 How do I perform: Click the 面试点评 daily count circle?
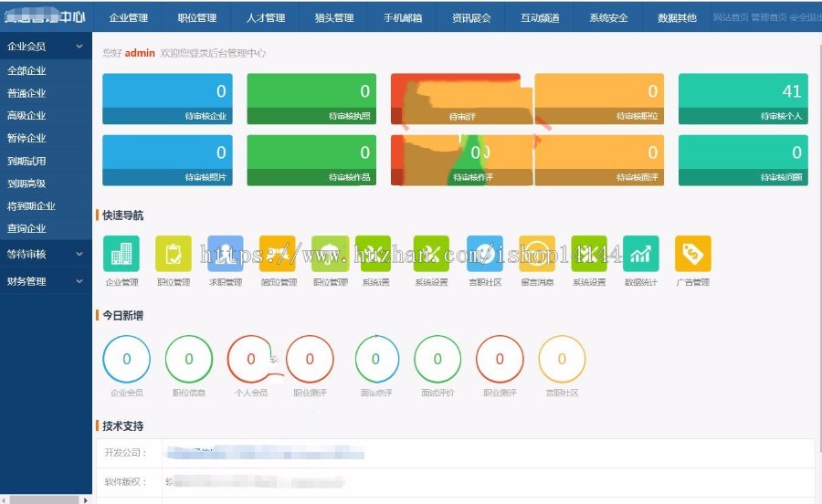tap(376, 359)
